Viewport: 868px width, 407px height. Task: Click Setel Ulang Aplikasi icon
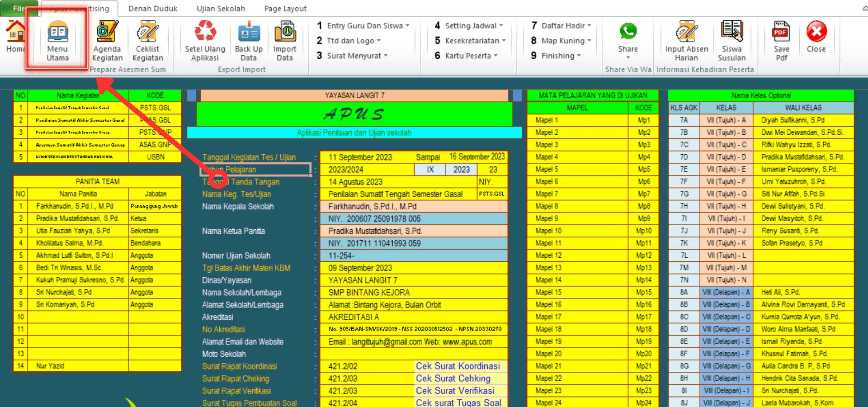[205, 41]
